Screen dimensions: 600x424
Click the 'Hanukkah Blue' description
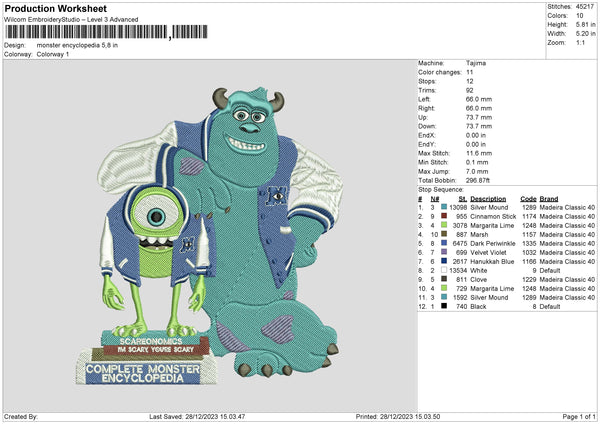point(492,262)
